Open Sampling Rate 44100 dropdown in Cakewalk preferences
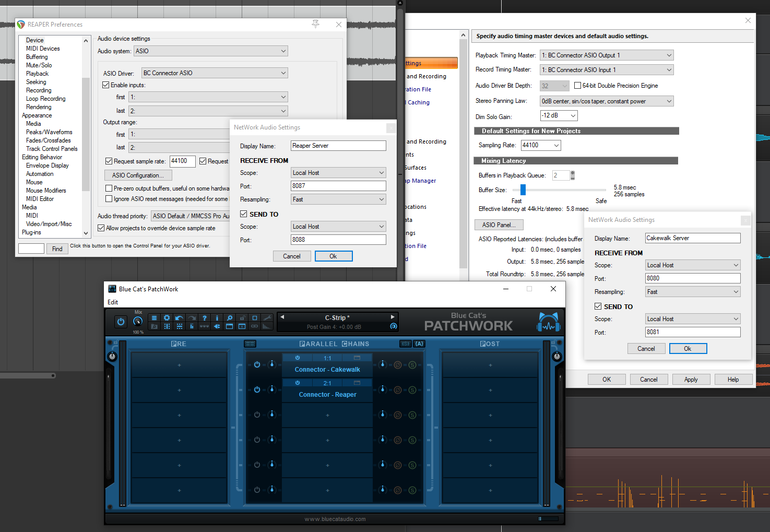 pos(541,145)
